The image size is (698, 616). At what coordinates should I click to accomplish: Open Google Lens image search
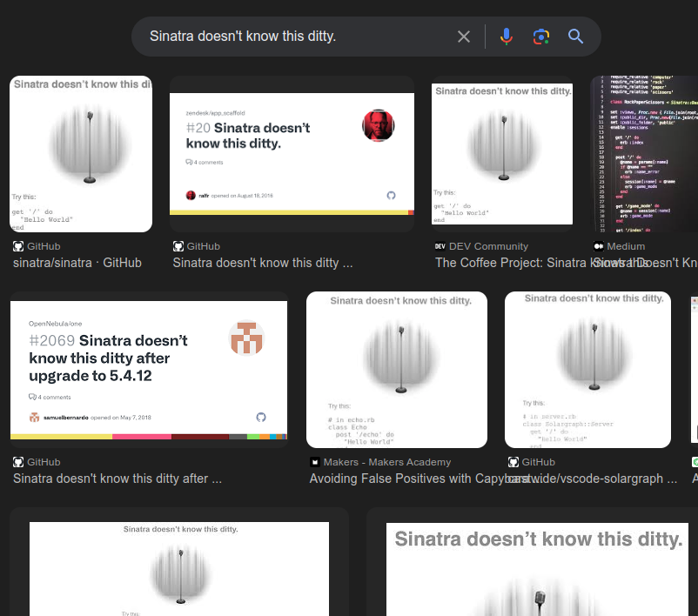tap(541, 37)
